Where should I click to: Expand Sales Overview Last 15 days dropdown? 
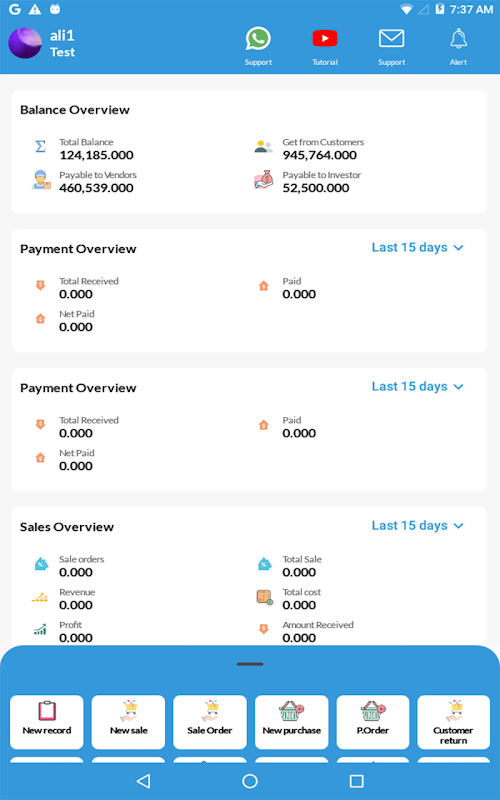pos(417,526)
